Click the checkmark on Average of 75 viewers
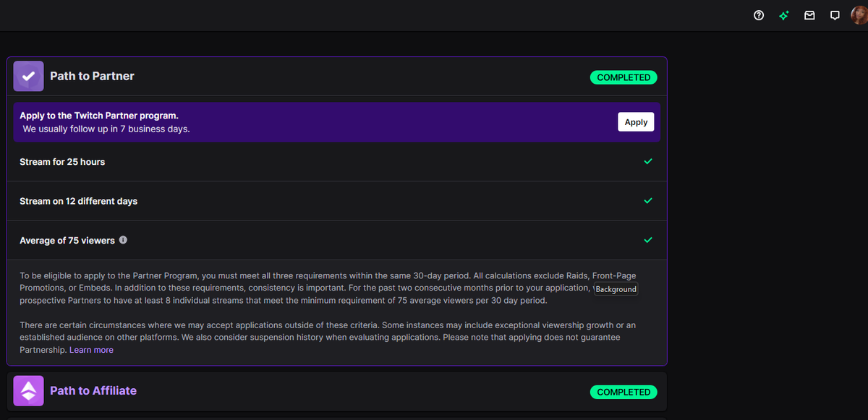The height and width of the screenshot is (420, 868). 648,239
